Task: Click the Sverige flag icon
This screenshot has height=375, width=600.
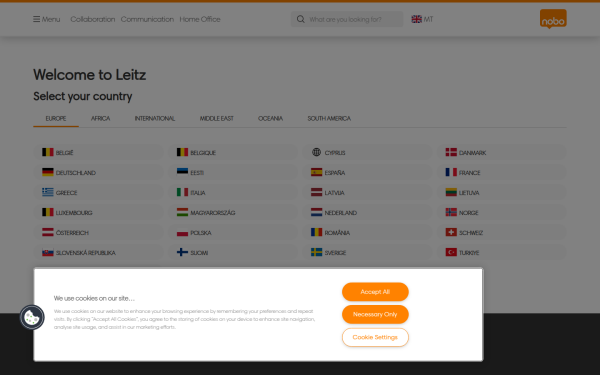Action: coord(316,252)
